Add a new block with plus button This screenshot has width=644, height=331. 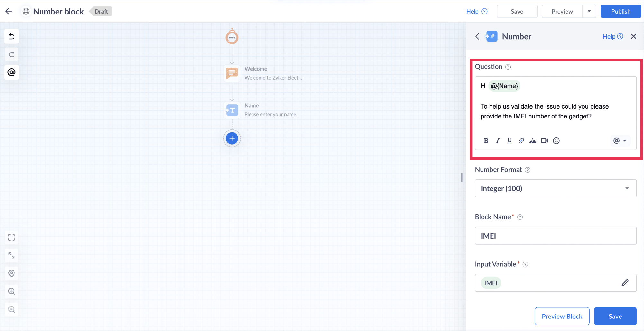232,138
